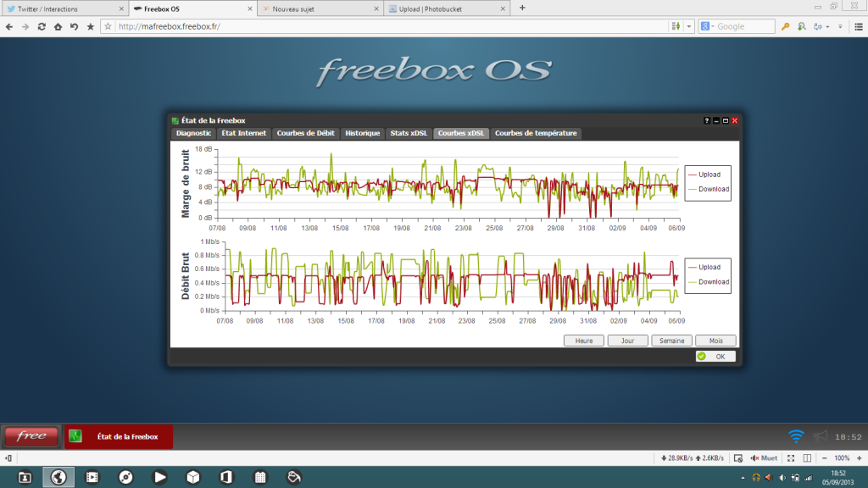Click the État de la Freebox taskbar item

(x=119, y=436)
